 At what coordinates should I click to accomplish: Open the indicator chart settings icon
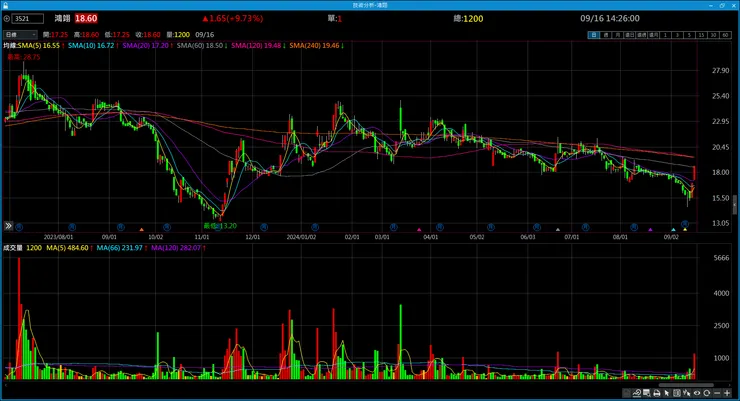tap(637, 393)
